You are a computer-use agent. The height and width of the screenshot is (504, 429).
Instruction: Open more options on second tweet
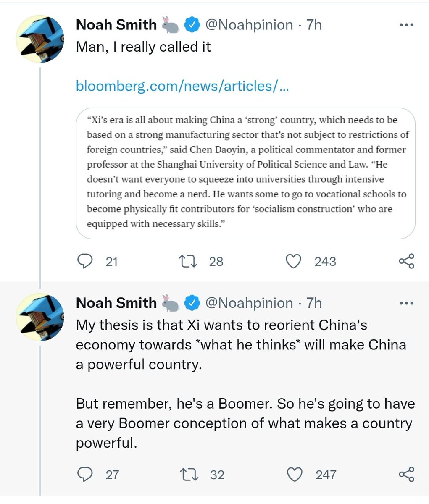tap(406, 303)
